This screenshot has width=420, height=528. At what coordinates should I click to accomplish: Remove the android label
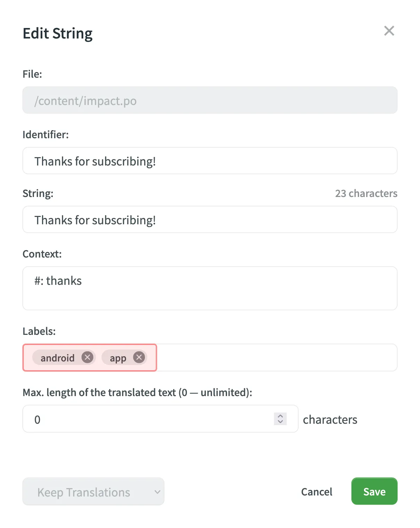[87, 357]
